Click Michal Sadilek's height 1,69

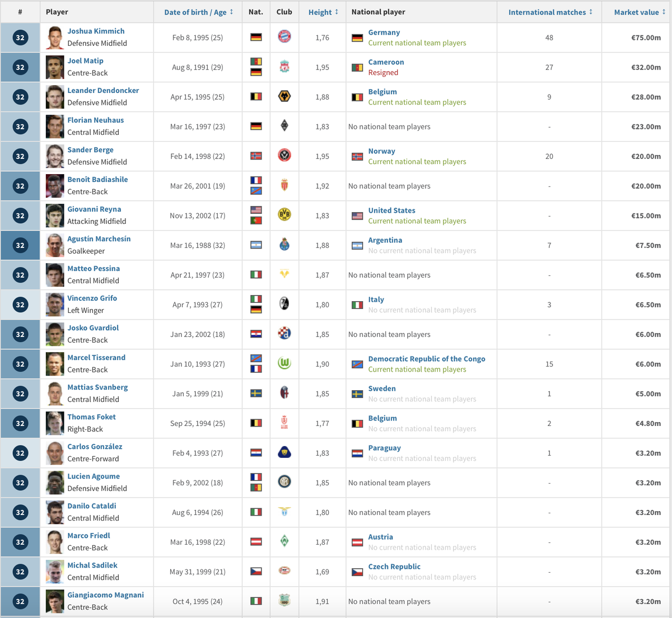[322, 572]
